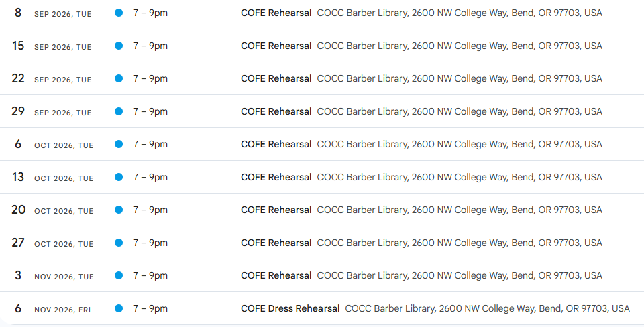Click the Barber Library address on Oct 27 event
Image resolution: width=644 pixels, height=327 pixels.
click(460, 243)
